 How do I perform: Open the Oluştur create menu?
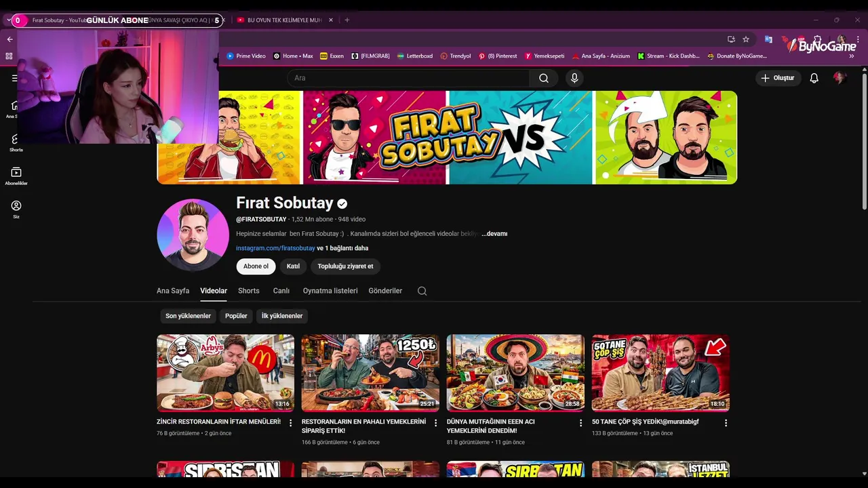point(778,78)
